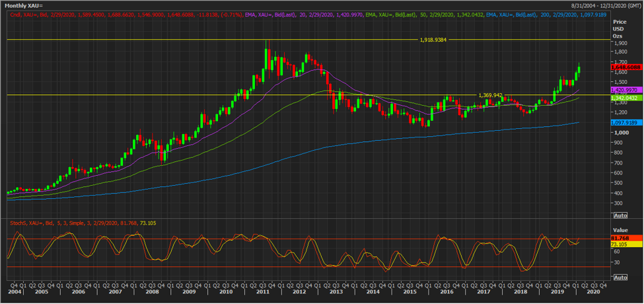The height and width of the screenshot is (304, 644).
Task: Click the 2008 year label
Action: pos(151,291)
